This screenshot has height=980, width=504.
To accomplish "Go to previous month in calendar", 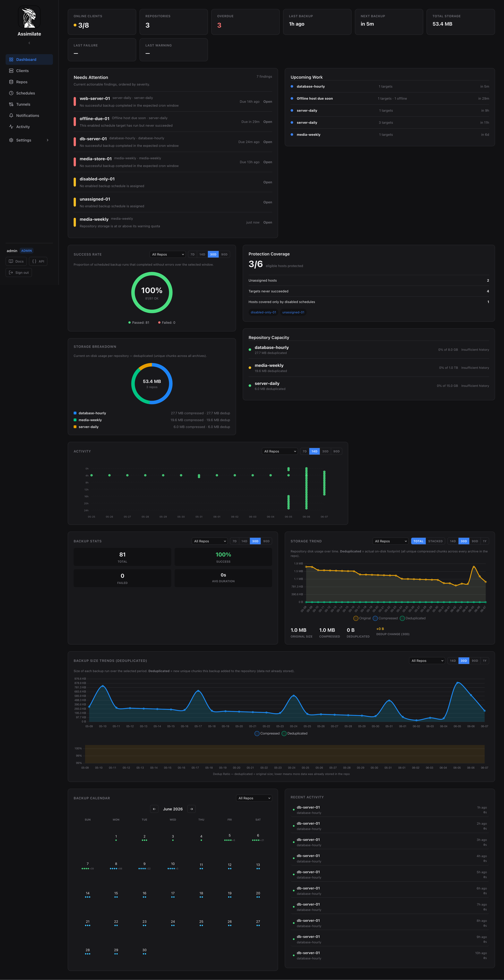I will [x=154, y=809].
